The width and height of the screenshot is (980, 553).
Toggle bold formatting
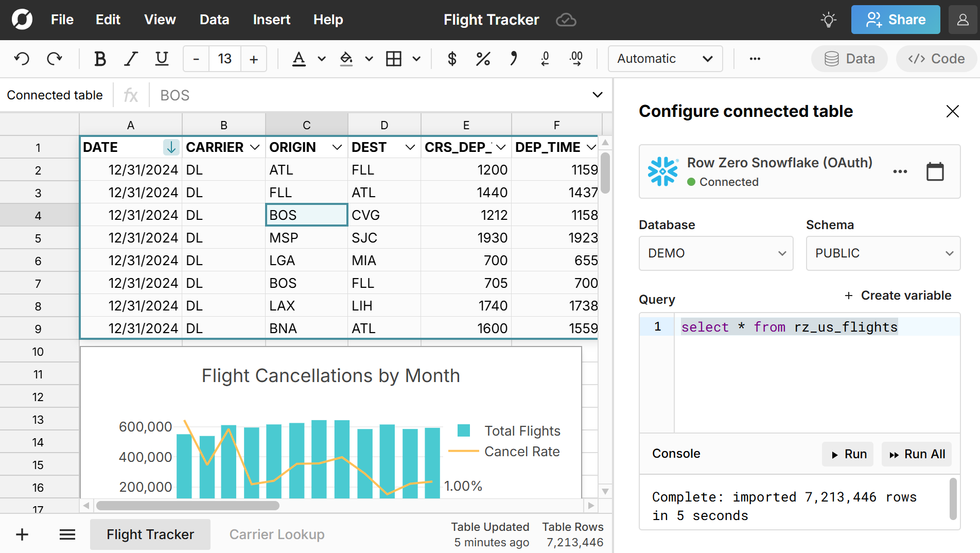(x=100, y=59)
